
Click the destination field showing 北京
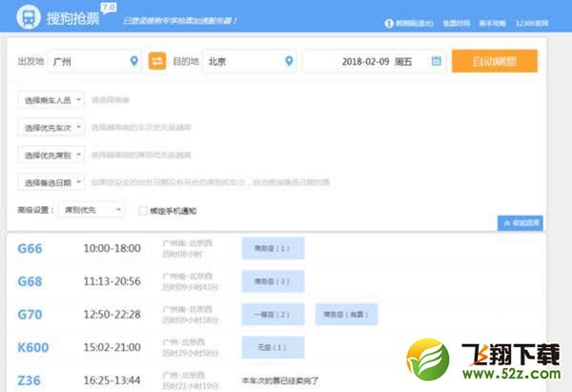tap(250, 61)
